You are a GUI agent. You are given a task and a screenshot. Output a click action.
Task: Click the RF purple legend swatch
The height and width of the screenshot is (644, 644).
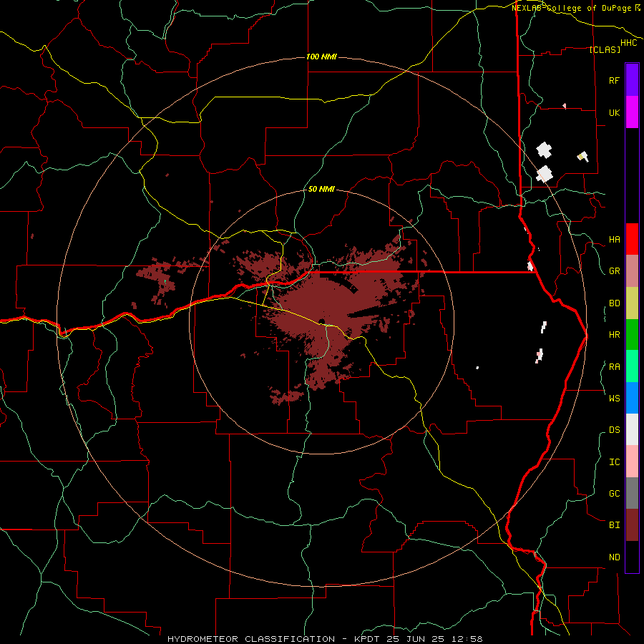click(x=632, y=80)
